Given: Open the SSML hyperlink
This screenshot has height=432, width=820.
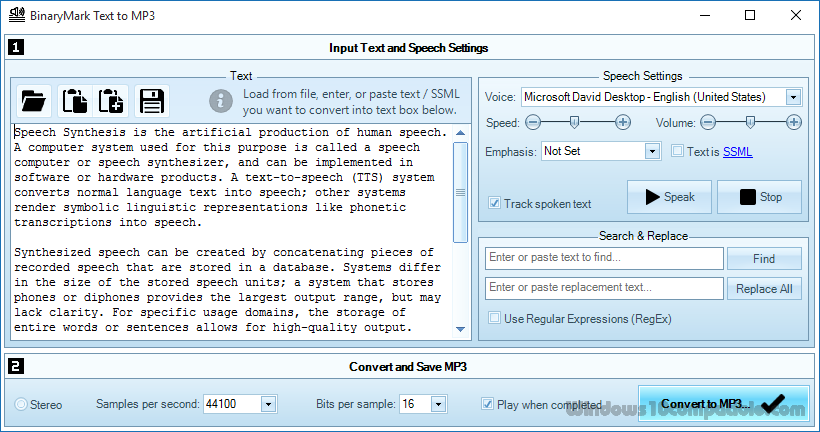Looking at the screenshot, I should click(737, 152).
